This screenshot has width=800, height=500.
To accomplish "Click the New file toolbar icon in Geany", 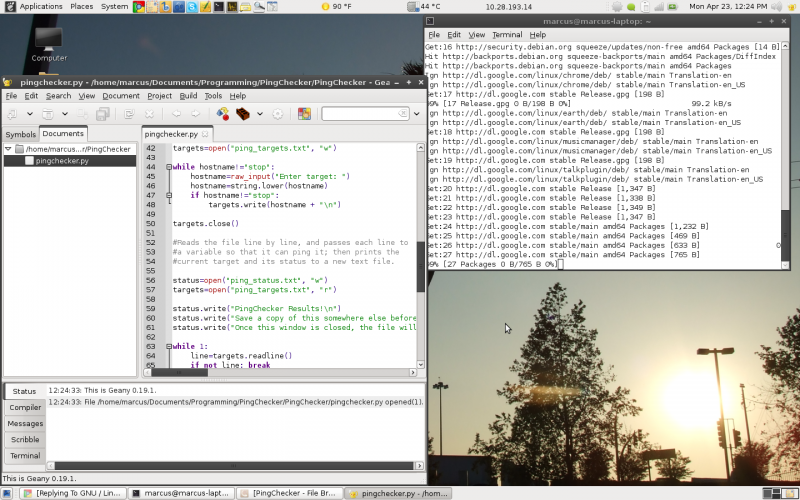I will 12,114.
